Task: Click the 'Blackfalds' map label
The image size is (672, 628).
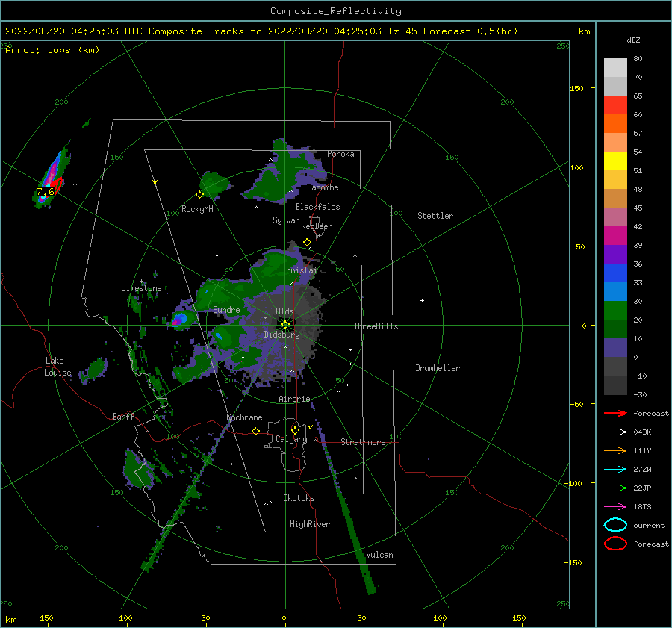Action: (317, 207)
